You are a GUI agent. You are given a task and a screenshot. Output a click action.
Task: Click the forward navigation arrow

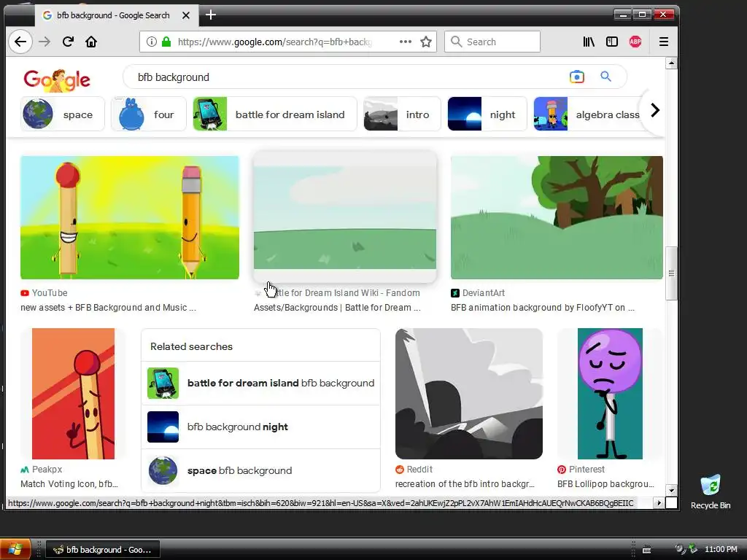pyautogui.click(x=44, y=42)
